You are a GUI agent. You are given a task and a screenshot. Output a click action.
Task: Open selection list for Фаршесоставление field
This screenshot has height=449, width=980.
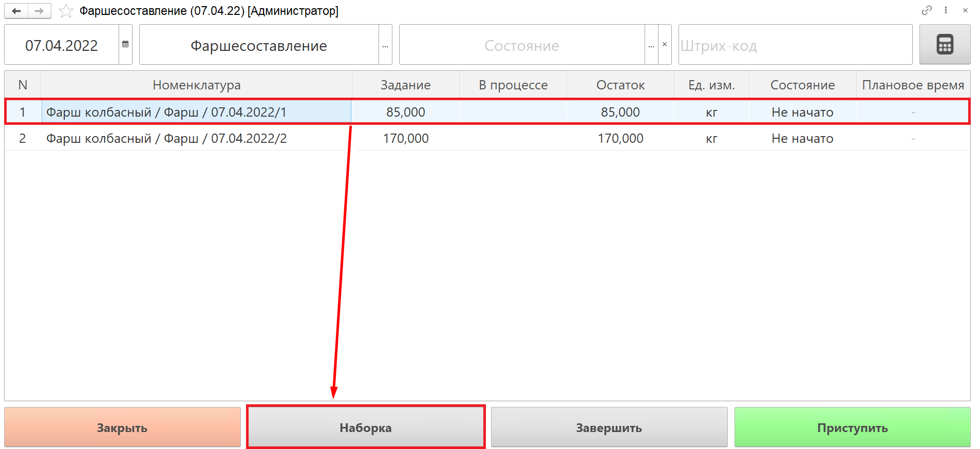pos(385,45)
